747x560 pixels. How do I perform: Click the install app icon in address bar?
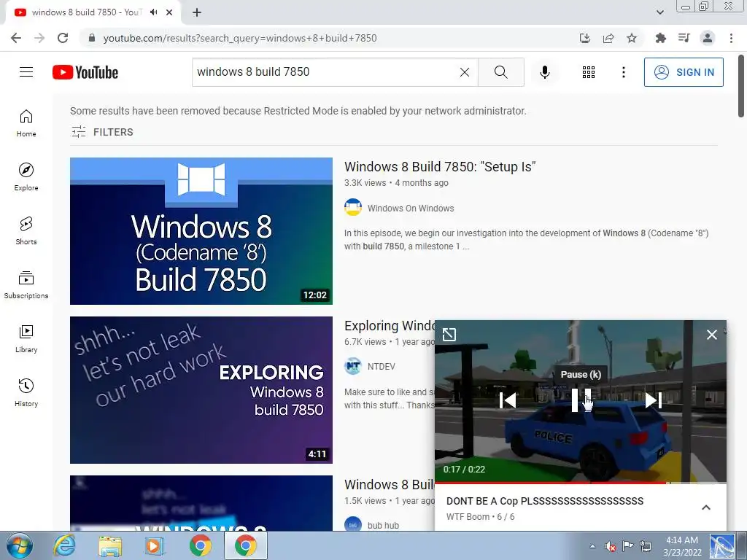585,38
